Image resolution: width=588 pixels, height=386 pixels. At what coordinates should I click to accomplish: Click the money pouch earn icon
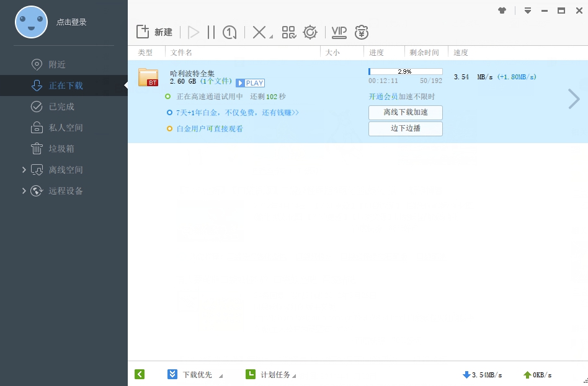362,32
